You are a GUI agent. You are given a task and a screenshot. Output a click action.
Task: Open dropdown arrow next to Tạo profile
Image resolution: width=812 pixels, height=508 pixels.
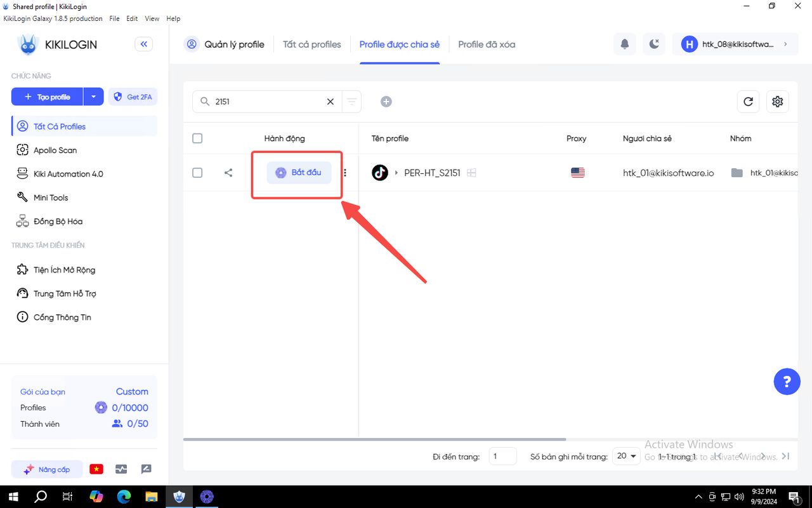(x=93, y=97)
